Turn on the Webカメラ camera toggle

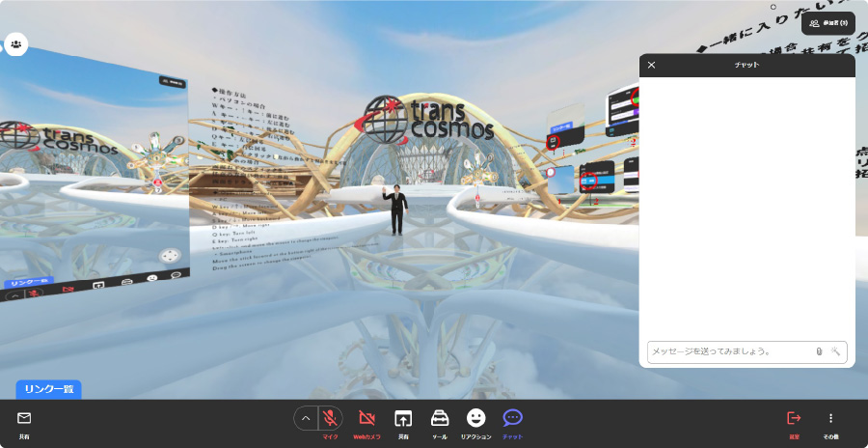point(366,418)
